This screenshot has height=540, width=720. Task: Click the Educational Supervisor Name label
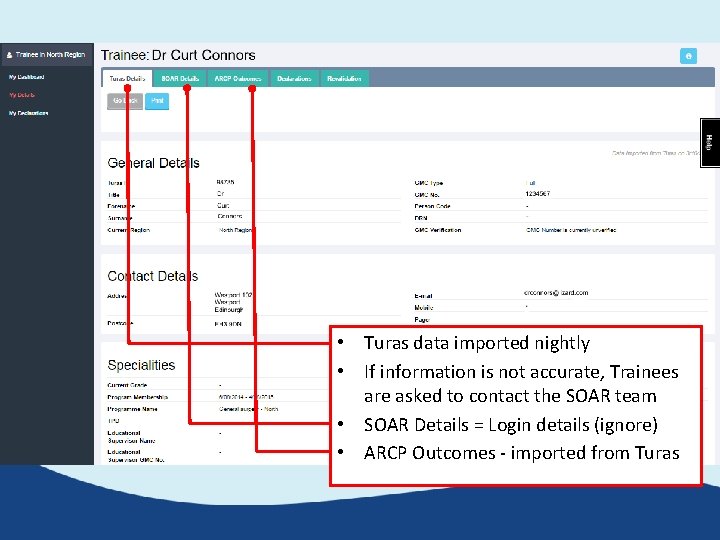tap(131, 437)
